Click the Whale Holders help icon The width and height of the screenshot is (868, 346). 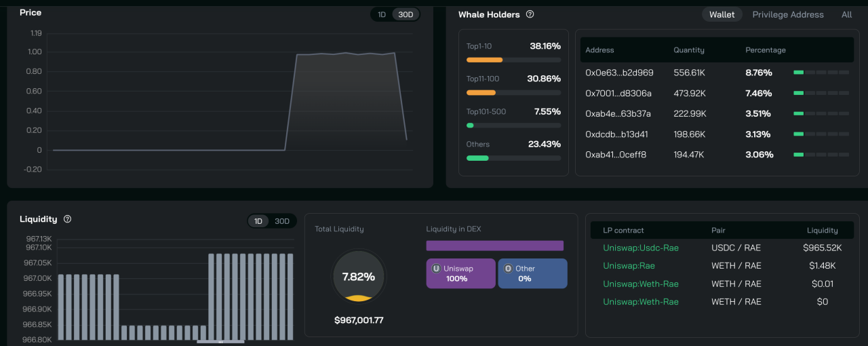click(x=530, y=14)
